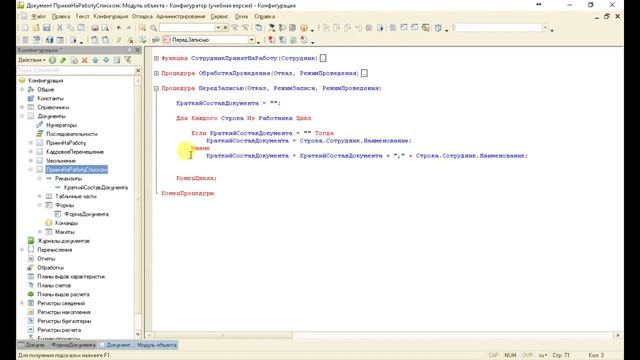This screenshot has width=640, height=360.
Task: Open the Администрирование menu
Action: 181,16
